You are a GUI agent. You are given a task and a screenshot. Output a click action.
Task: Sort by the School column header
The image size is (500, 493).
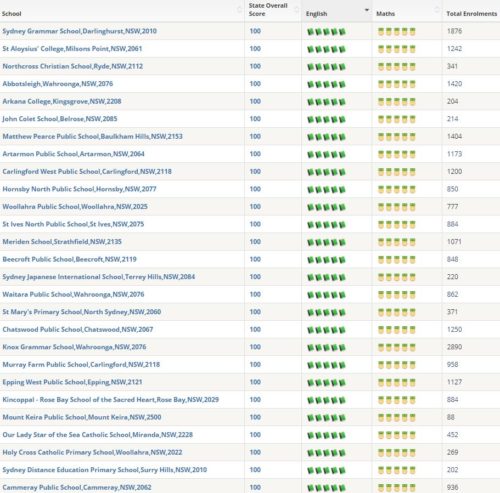point(12,14)
